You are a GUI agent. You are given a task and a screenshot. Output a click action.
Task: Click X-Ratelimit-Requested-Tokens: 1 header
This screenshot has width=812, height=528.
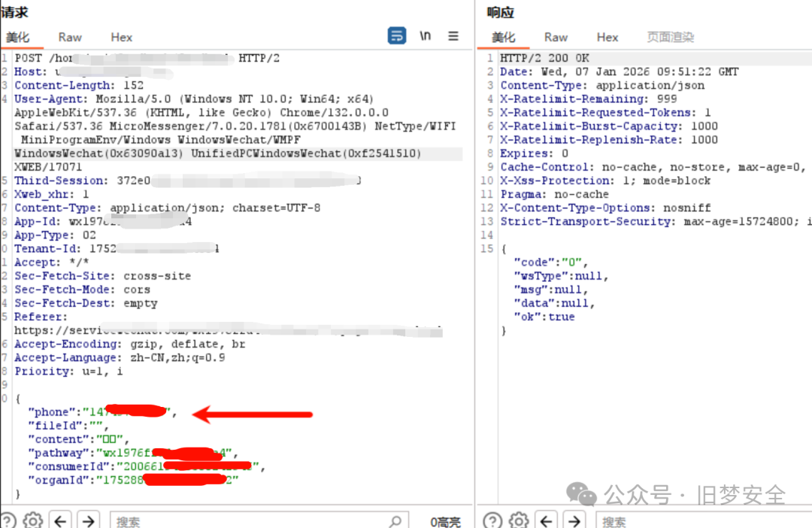[605, 112]
